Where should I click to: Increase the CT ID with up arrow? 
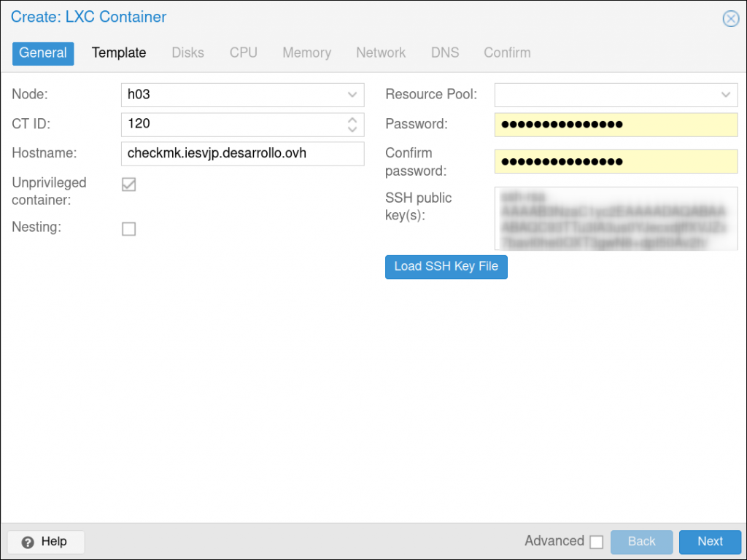(x=352, y=120)
